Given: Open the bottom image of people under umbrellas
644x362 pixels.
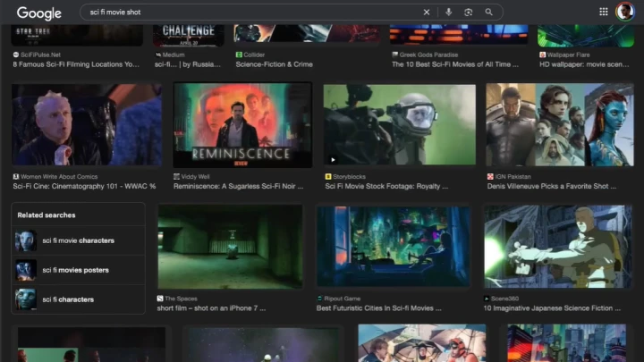Looking at the screenshot, I should tap(422, 343).
